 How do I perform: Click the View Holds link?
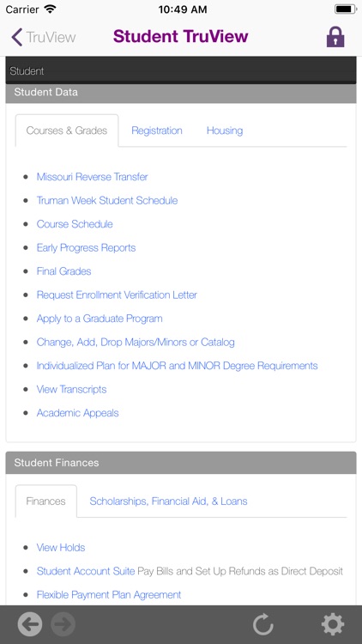61,548
